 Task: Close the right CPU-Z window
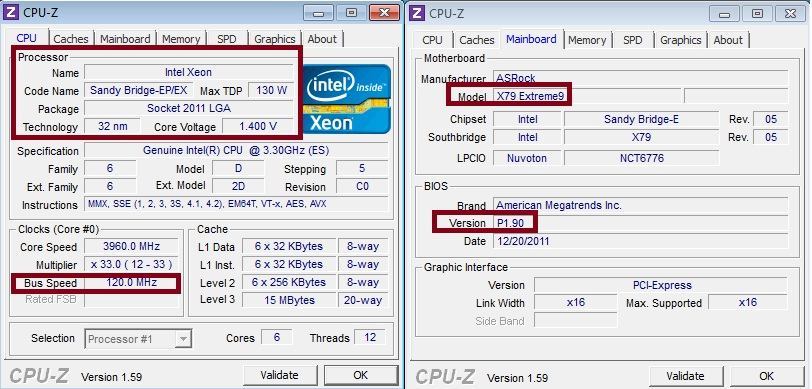pos(791,14)
